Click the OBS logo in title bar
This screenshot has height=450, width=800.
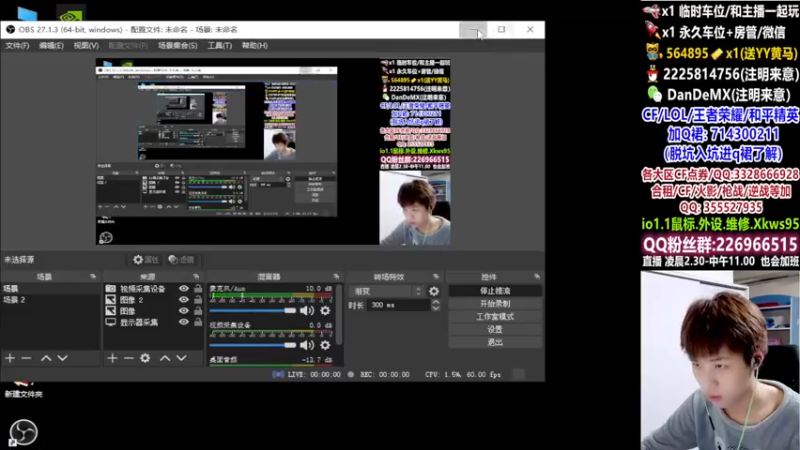point(10,30)
